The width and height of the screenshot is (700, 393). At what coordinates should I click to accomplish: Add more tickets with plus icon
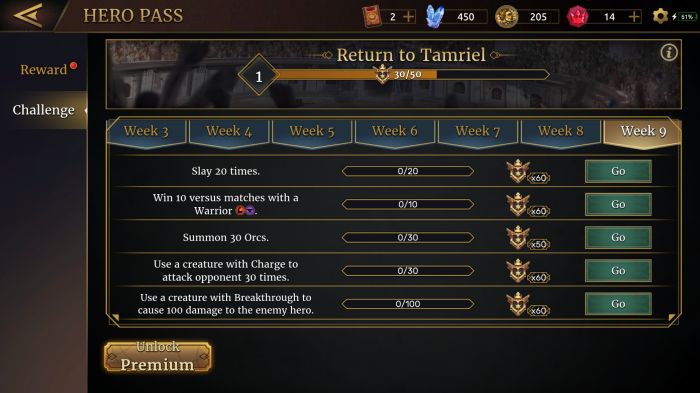click(x=408, y=17)
